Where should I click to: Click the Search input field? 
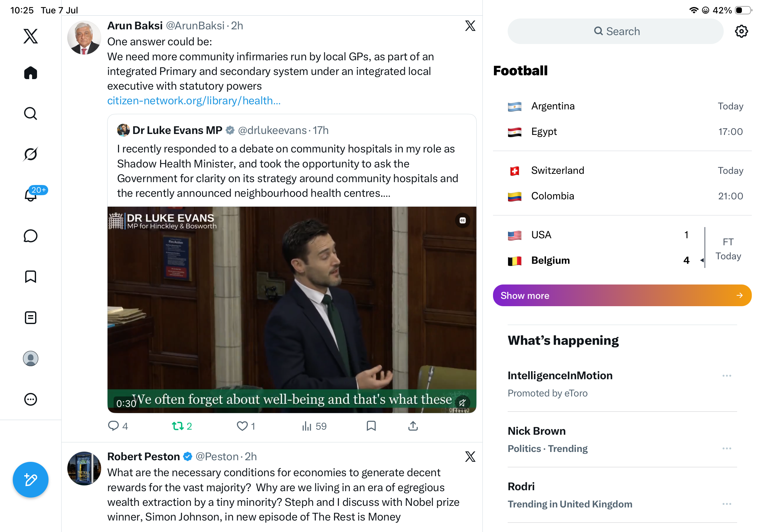tap(615, 31)
